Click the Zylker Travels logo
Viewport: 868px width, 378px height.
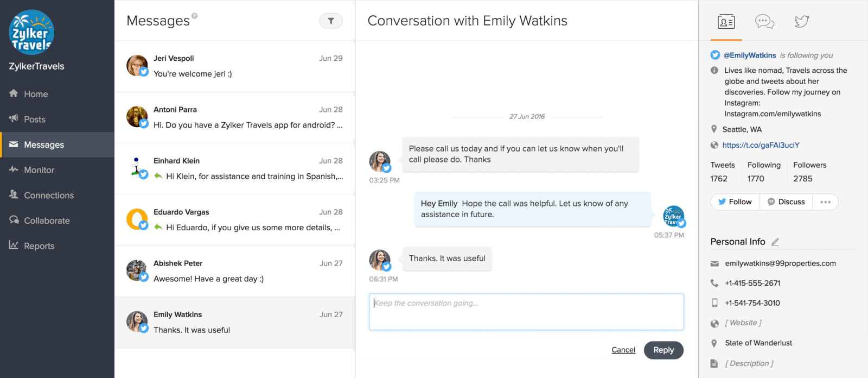31,32
